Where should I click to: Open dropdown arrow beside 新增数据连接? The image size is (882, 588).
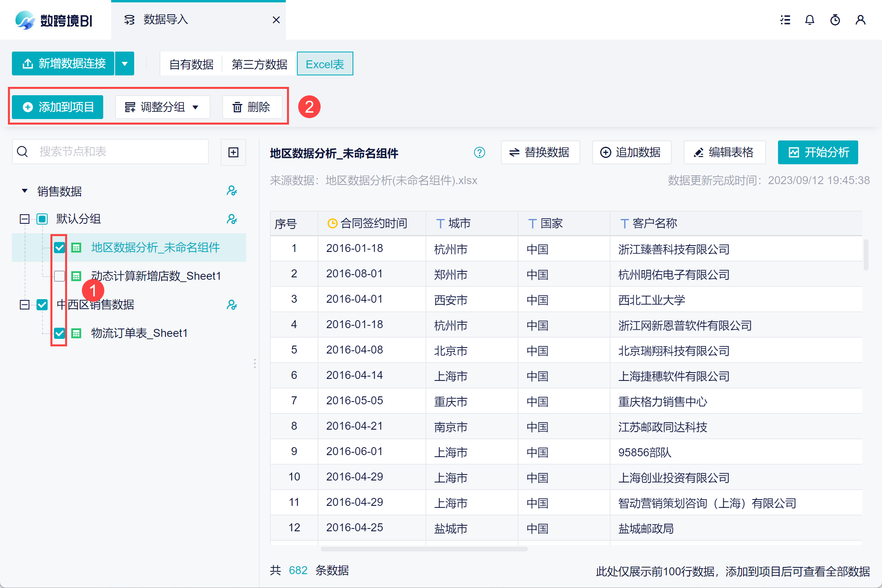pos(125,63)
